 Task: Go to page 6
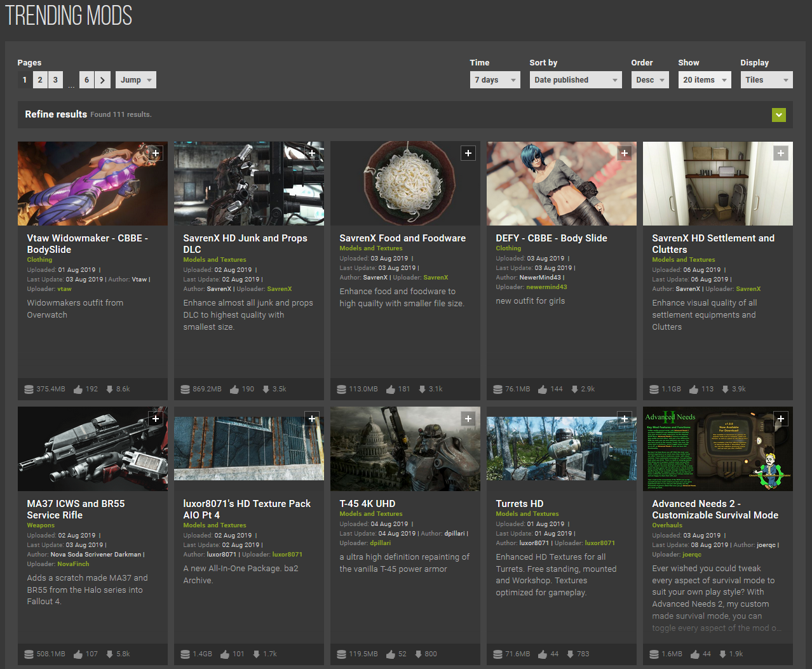coord(87,79)
